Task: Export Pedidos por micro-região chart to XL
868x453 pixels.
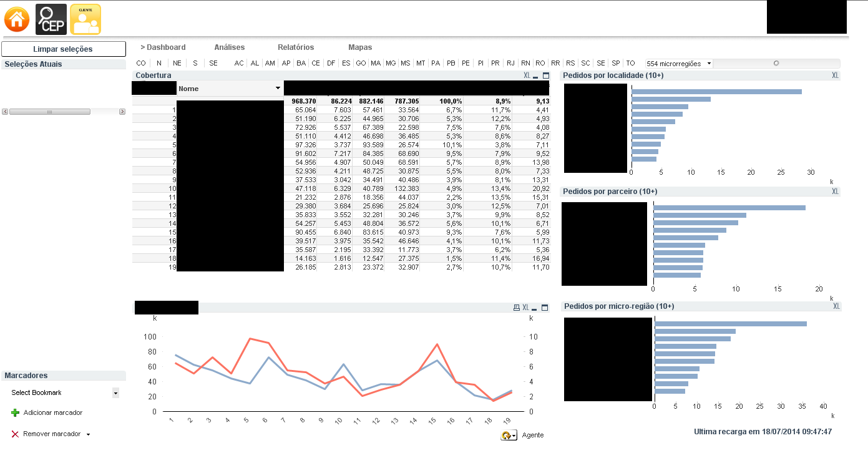Action: 836,306
